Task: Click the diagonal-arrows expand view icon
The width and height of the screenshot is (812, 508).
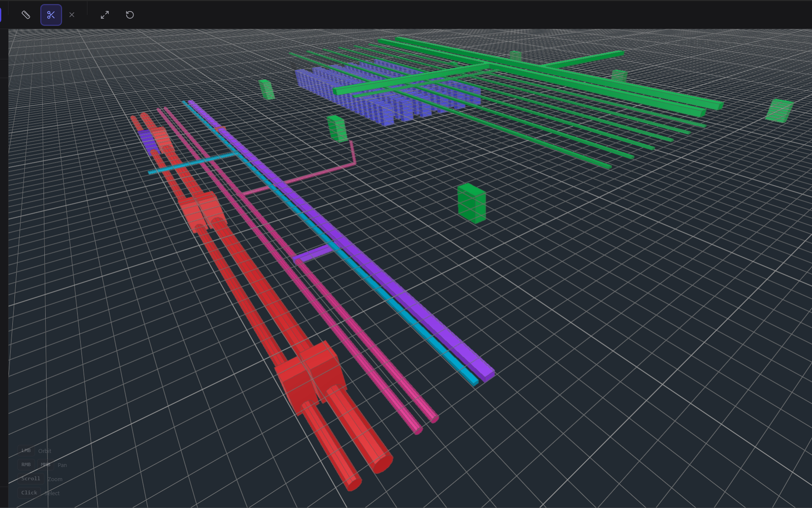Action: click(105, 15)
